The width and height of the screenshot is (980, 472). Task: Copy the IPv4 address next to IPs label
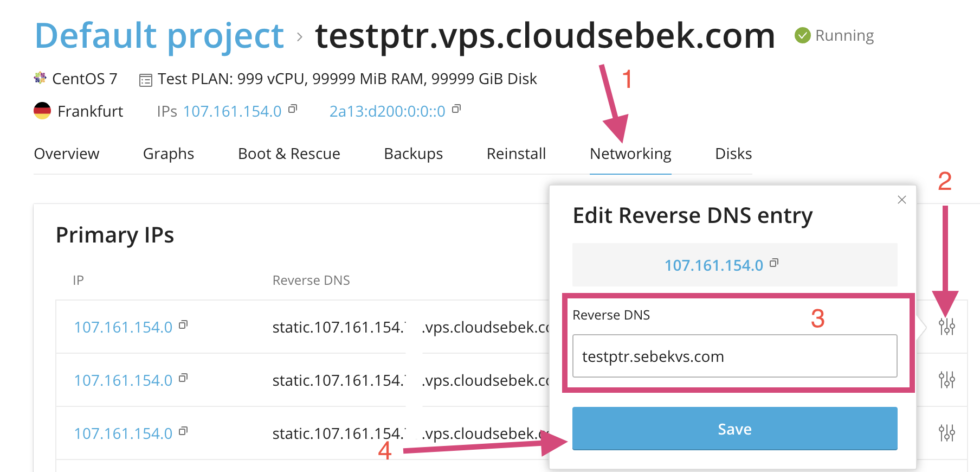pos(293,109)
